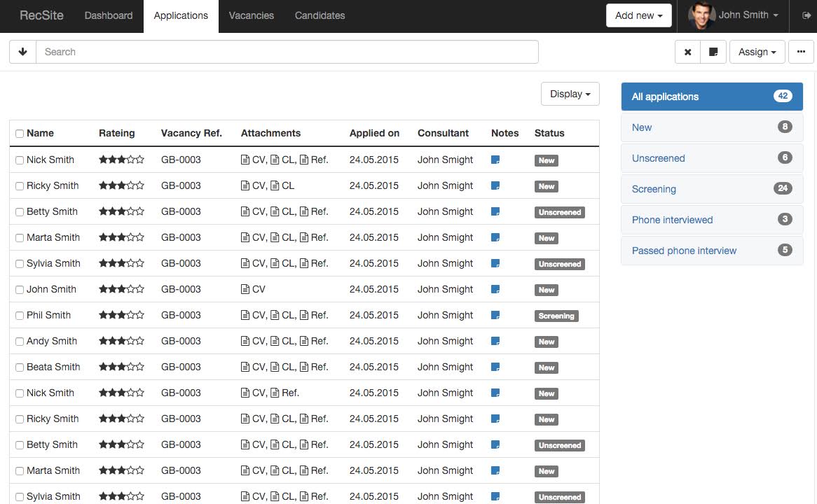The height and width of the screenshot is (504, 817).
Task: Click the logout icon in top bar
Action: pyautogui.click(x=806, y=15)
